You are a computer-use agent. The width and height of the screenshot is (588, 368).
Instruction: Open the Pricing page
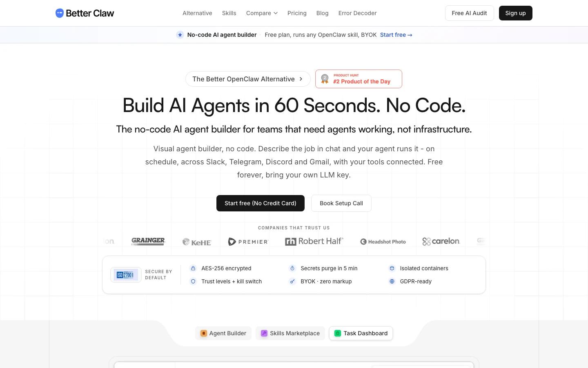[297, 13]
